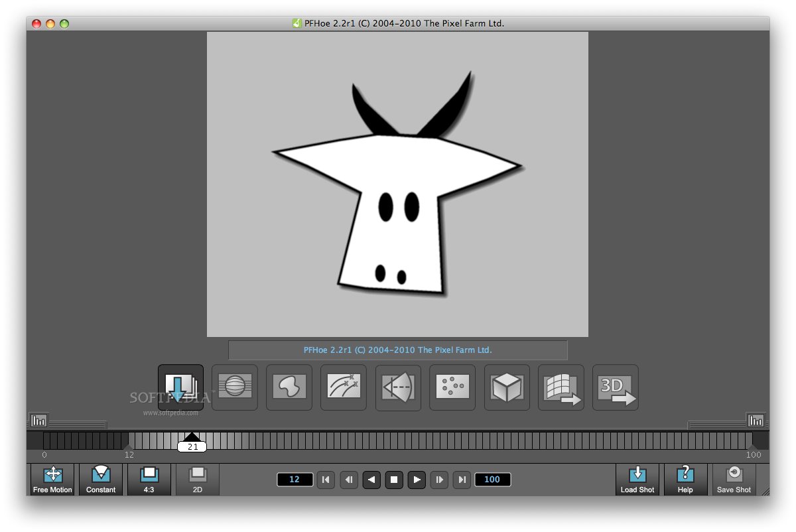Open the 3D export stage

616,387
